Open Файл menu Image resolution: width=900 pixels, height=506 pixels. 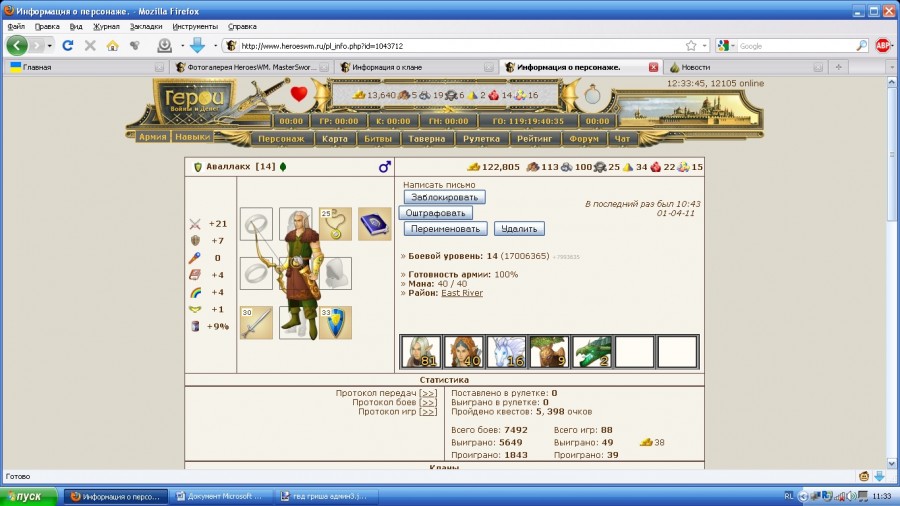16,26
